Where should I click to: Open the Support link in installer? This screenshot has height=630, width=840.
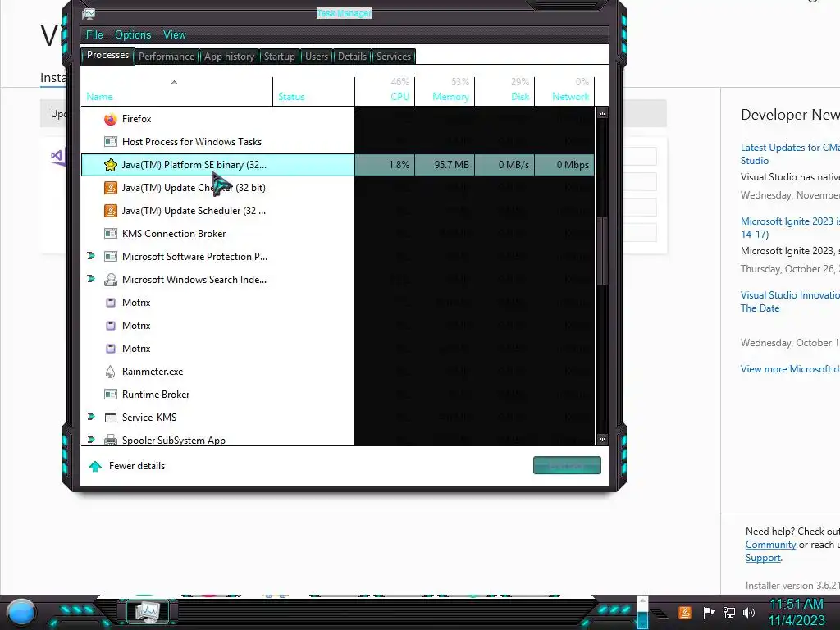point(763,558)
